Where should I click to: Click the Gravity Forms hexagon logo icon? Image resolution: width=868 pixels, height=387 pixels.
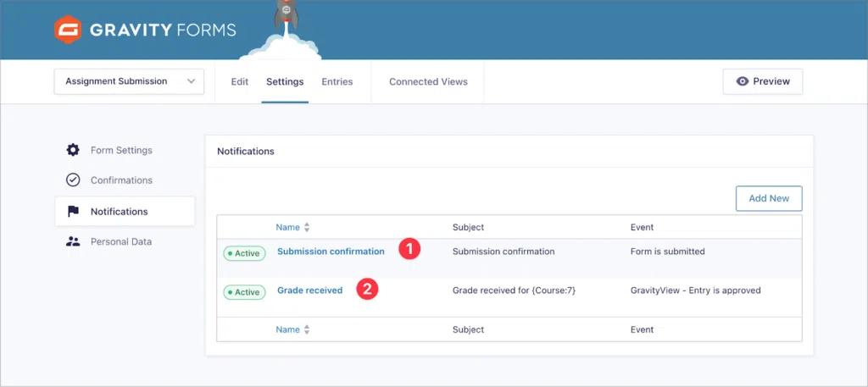click(68, 30)
